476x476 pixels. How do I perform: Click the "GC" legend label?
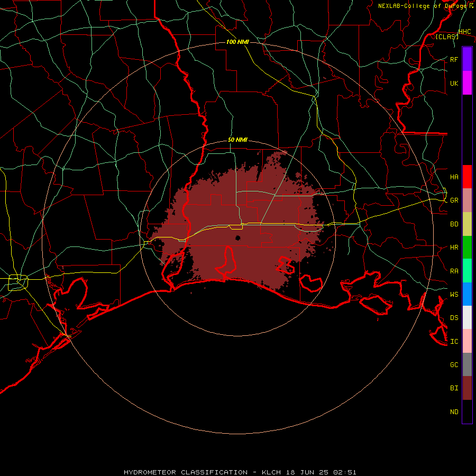pos(454,365)
